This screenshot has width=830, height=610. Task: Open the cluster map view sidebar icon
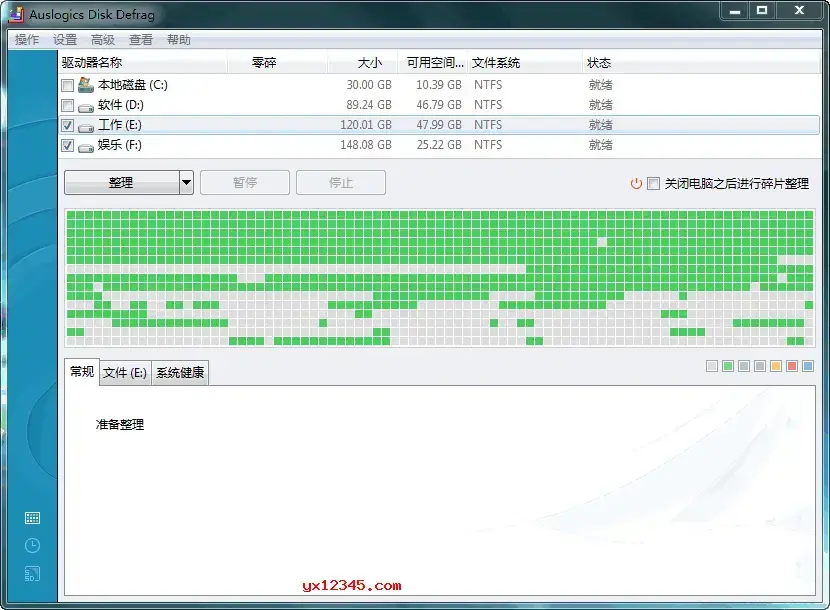pyautogui.click(x=32, y=518)
